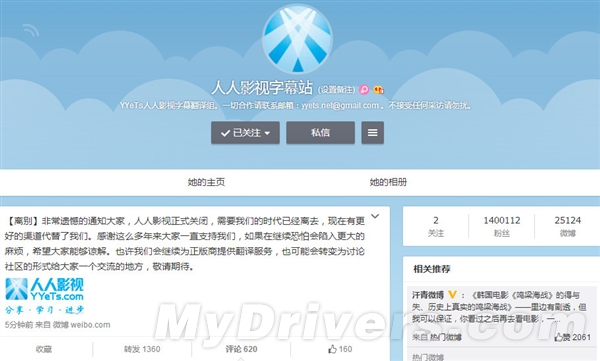Click the pink verified badge icon

(365, 90)
